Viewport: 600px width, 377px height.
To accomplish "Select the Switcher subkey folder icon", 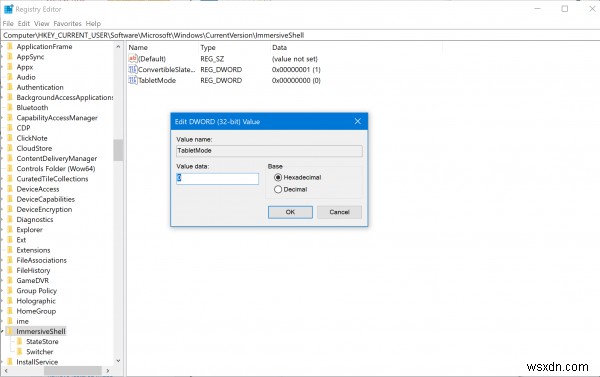I will (20, 352).
